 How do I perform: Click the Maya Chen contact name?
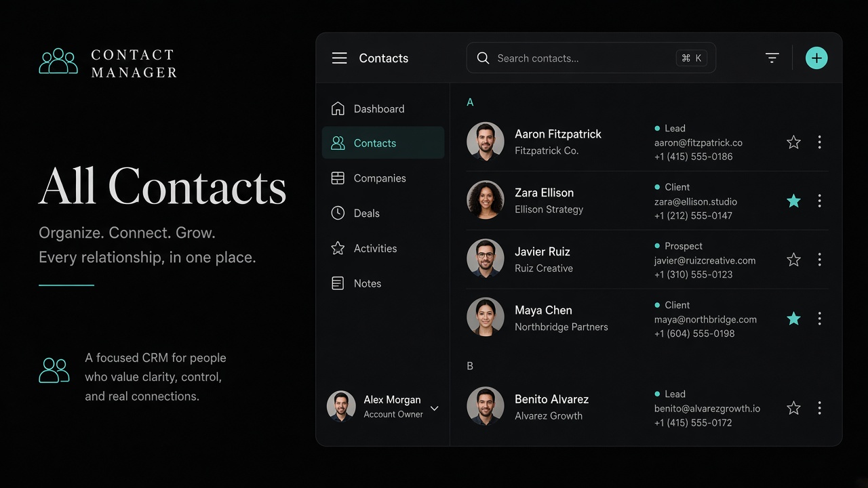click(x=543, y=310)
